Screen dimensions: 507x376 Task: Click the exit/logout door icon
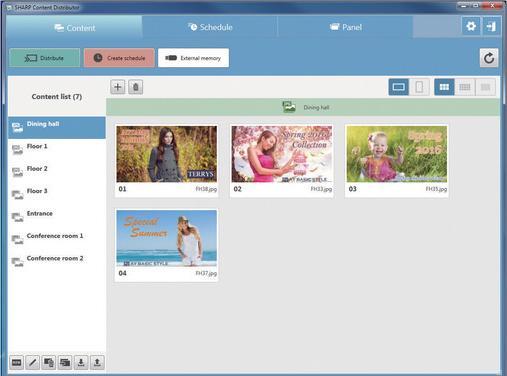tap(491, 26)
